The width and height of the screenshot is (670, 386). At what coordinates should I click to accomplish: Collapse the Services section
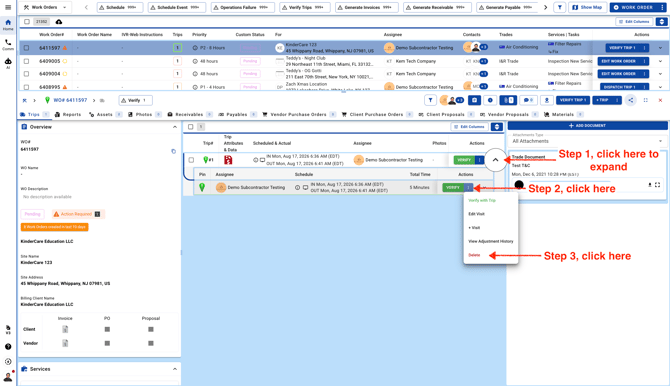tap(175, 369)
